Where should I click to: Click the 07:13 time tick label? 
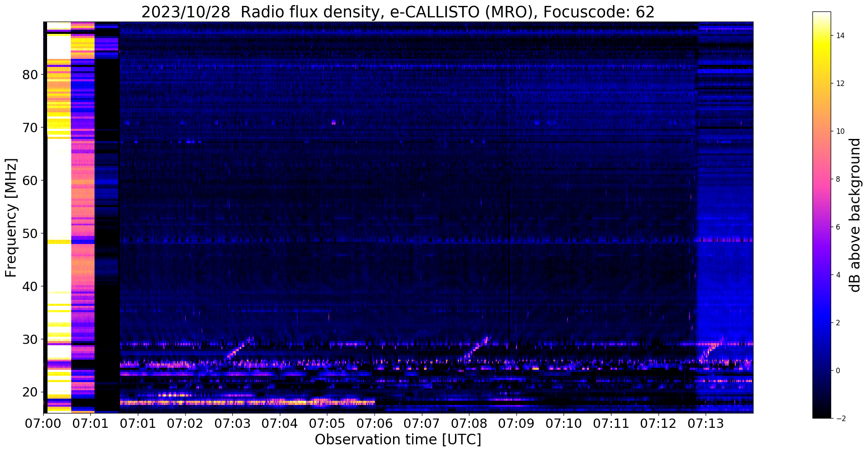(x=706, y=423)
